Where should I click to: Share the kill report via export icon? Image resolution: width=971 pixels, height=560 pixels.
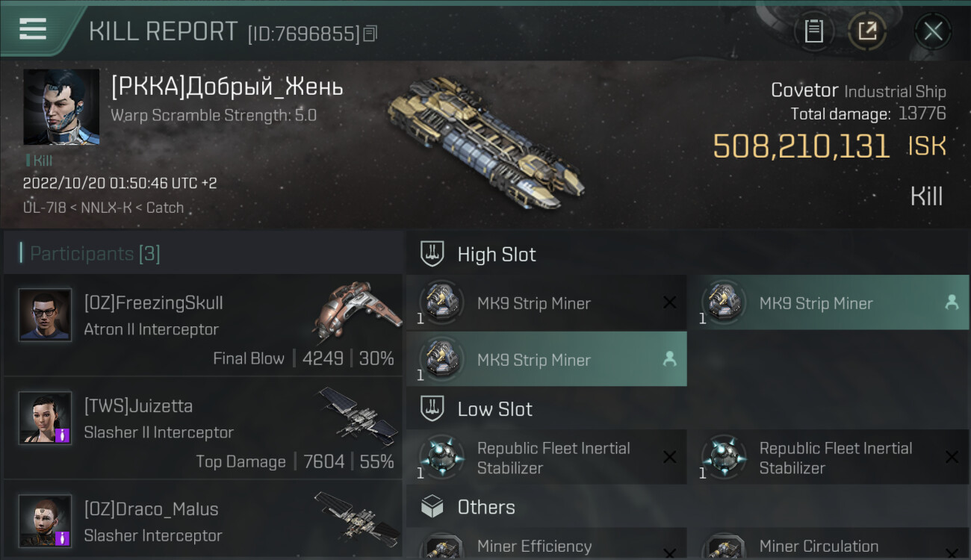tap(867, 31)
